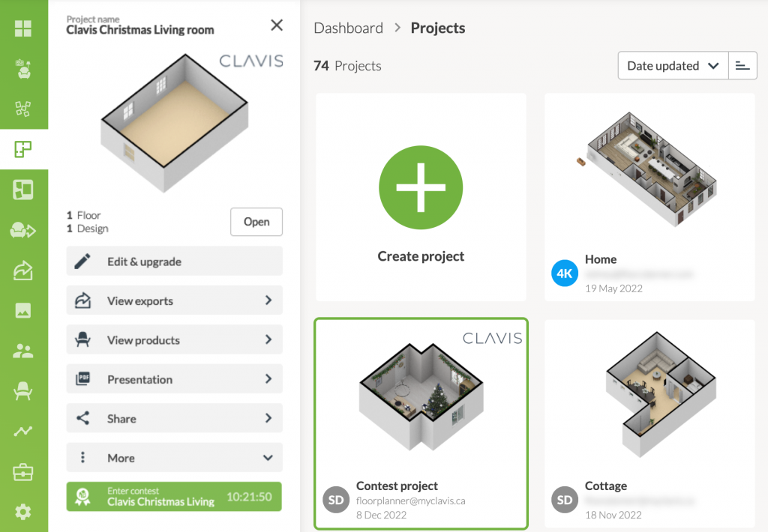The image size is (768, 532).
Task: Open the users team sidebar icon
Action: tap(23, 351)
